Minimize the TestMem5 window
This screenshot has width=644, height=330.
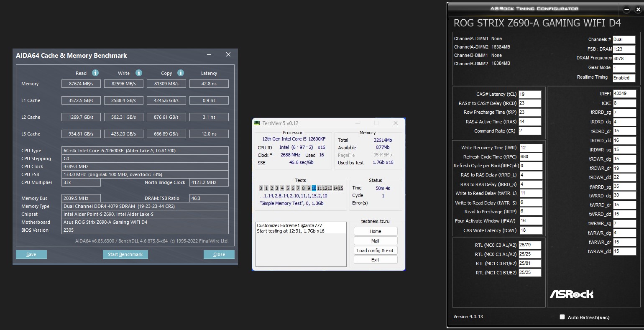pos(358,123)
